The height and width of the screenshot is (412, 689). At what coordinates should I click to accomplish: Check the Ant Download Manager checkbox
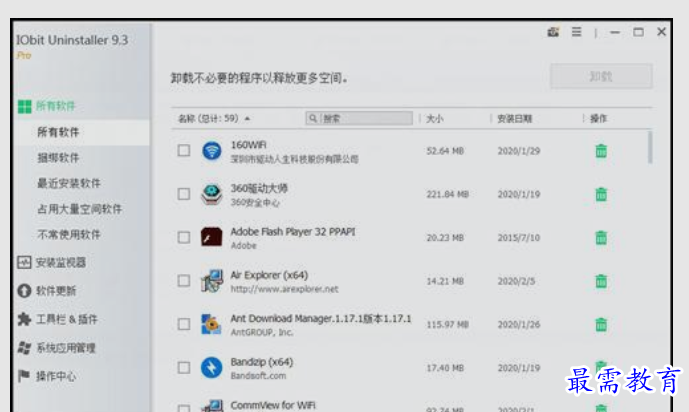[184, 324]
